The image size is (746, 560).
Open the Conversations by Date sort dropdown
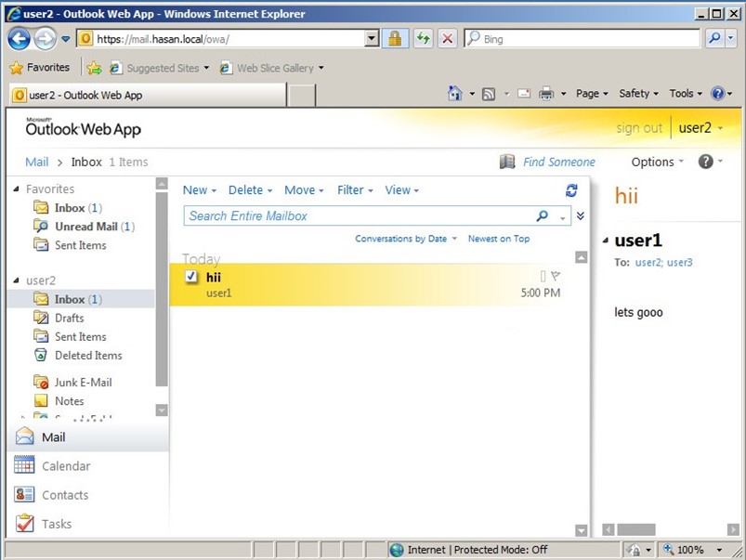click(406, 239)
